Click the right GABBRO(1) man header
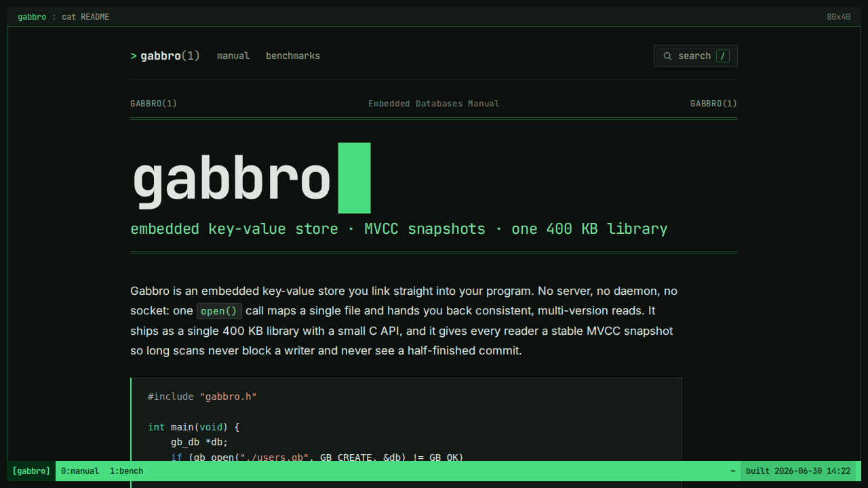Screen dimensions: 868x488 [x=713, y=104]
